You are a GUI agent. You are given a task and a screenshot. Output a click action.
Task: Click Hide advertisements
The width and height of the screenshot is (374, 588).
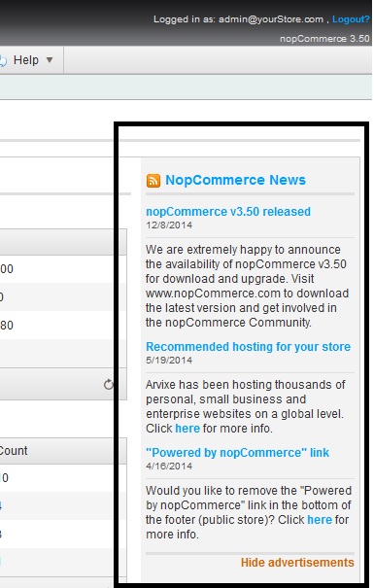point(297,563)
